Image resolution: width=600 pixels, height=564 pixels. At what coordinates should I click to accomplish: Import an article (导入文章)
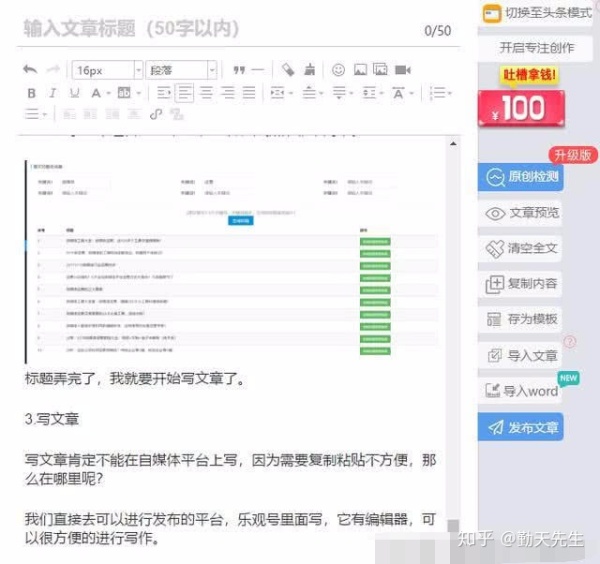(520, 355)
